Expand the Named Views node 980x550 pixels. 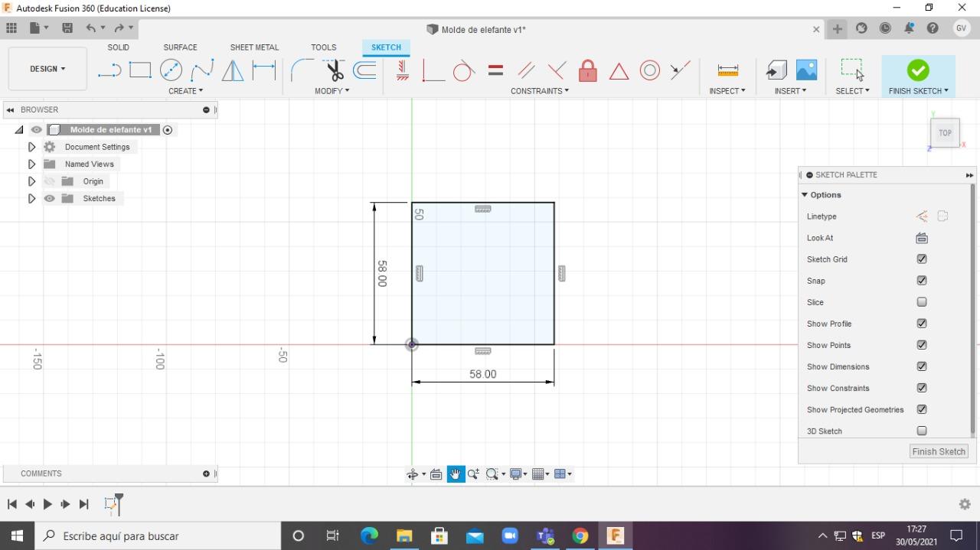[x=31, y=164]
